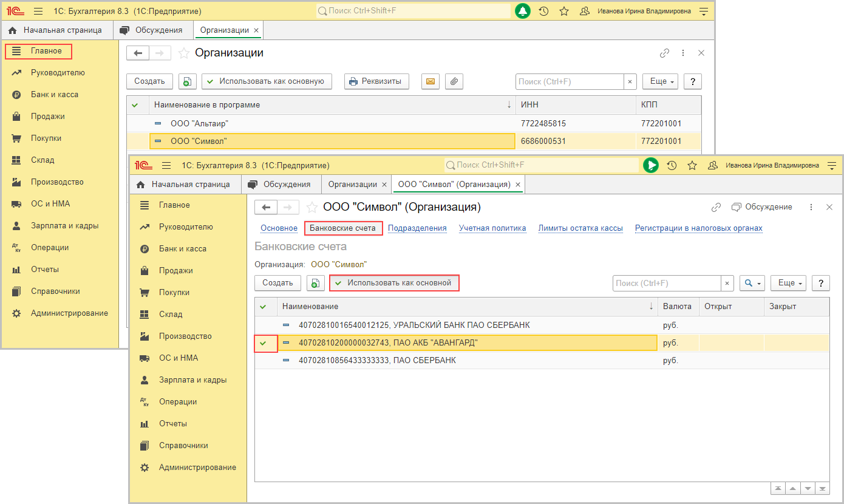Add ООО Символ form to favorites star

point(311,207)
